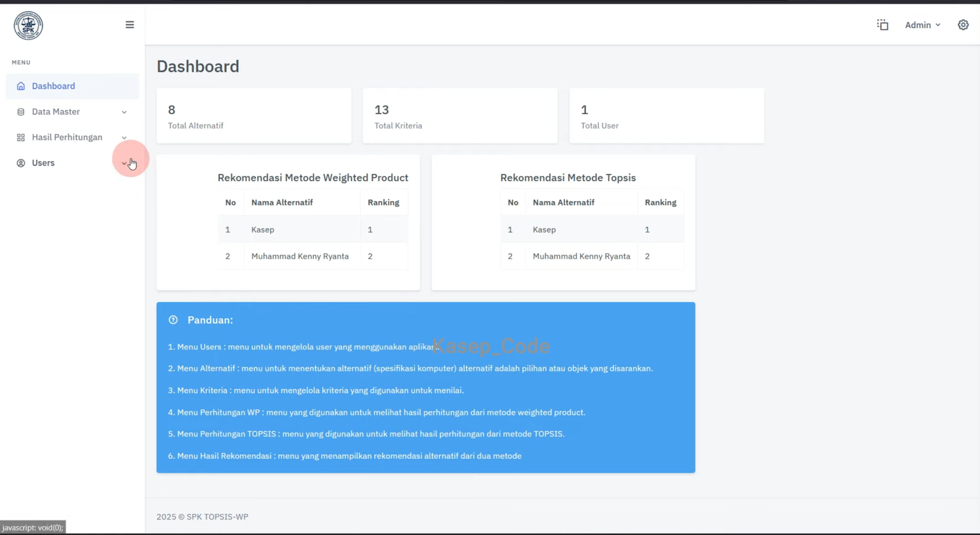Click the Rekomendasi Metode Topsis title
The width and height of the screenshot is (980, 535).
(x=568, y=178)
